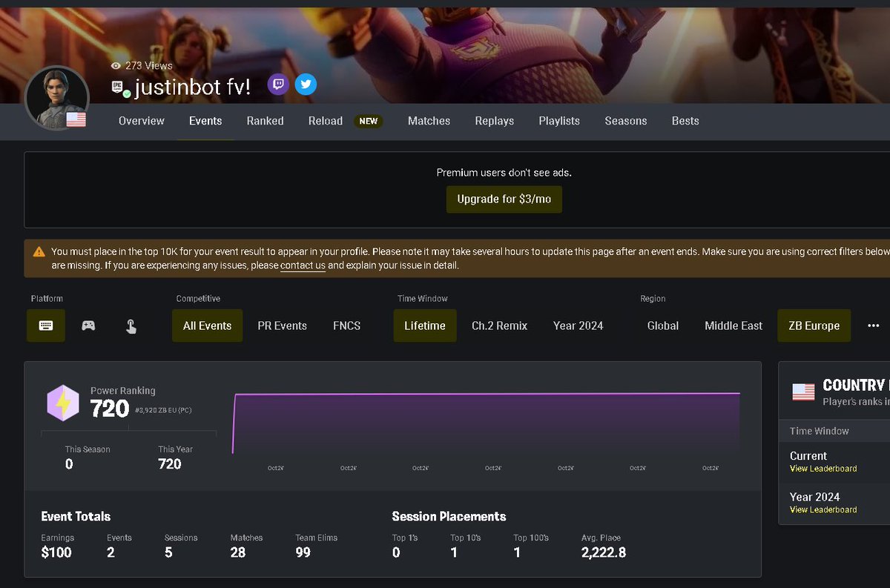
Task: Open the more regions ellipsis menu
Action: [873, 326]
